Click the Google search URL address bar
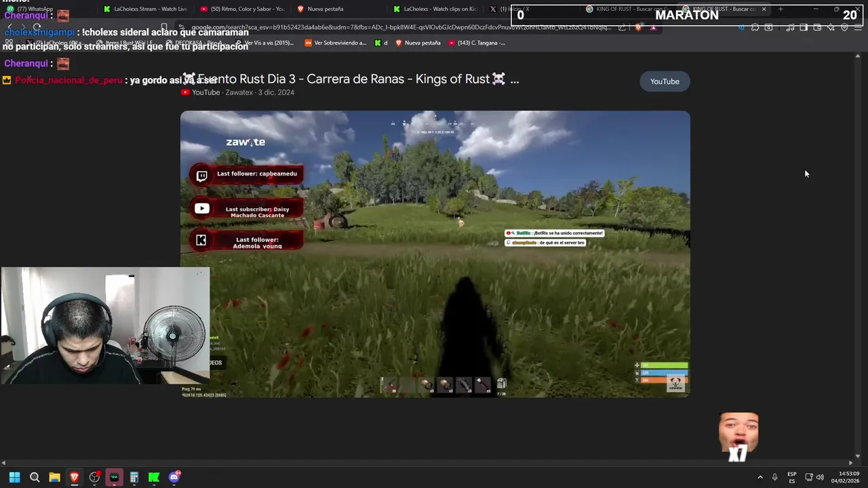Screen dimensions: 868x488 click(x=400, y=28)
